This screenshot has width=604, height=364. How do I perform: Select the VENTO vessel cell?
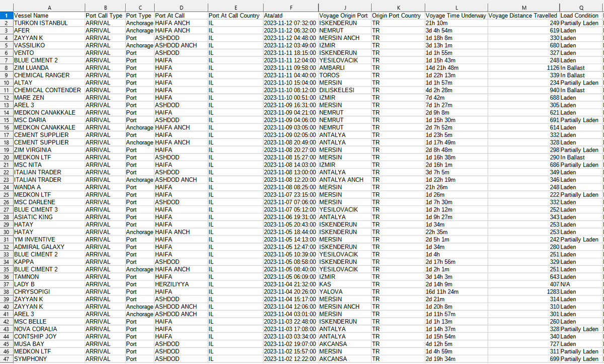click(49, 53)
